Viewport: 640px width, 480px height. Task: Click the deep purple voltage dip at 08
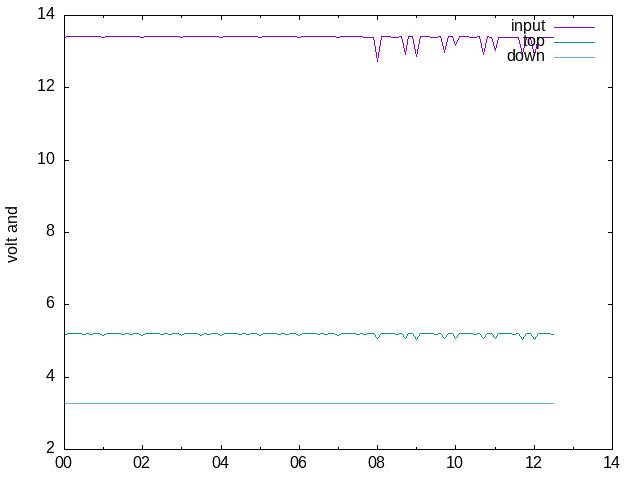(377, 57)
